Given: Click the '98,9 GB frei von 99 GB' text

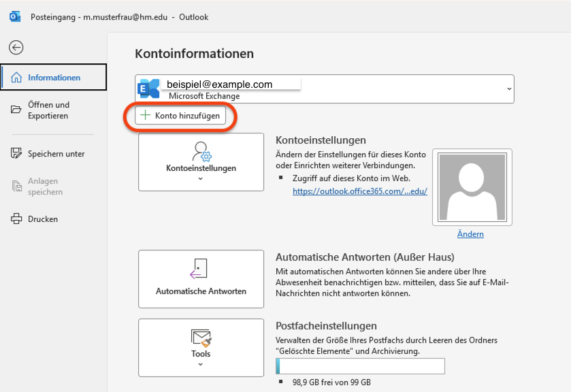Looking at the screenshot, I should tap(331, 382).
